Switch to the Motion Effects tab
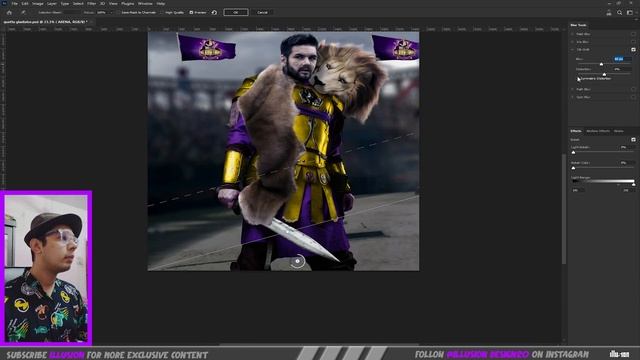Screen dimensions: 640x360 [598, 131]
